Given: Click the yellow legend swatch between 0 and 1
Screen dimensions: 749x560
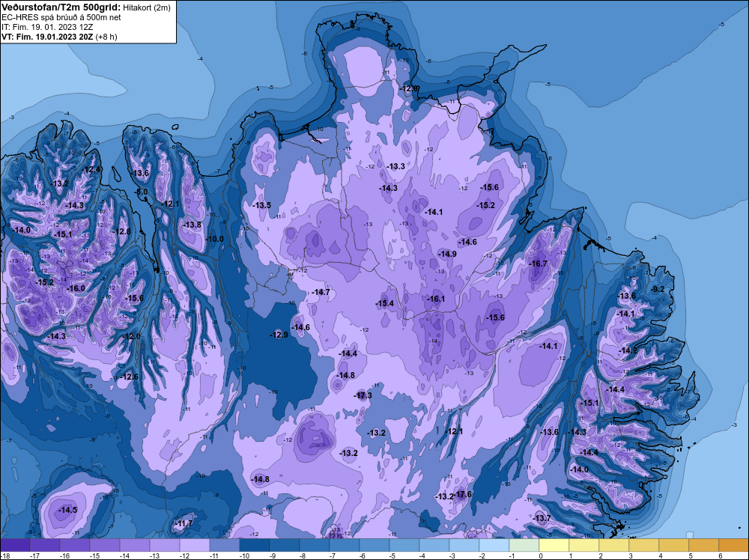Looking at the screenshot, I should (x=554, y=545).
